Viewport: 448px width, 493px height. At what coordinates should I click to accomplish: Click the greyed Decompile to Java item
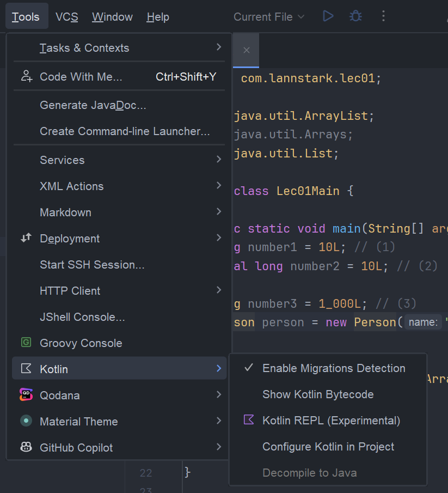(328, 472)
